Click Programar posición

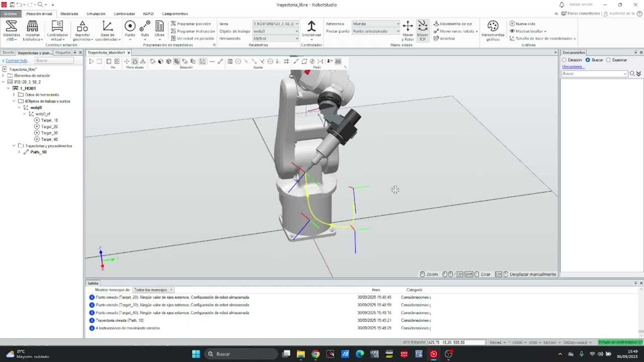click(191, 24)
